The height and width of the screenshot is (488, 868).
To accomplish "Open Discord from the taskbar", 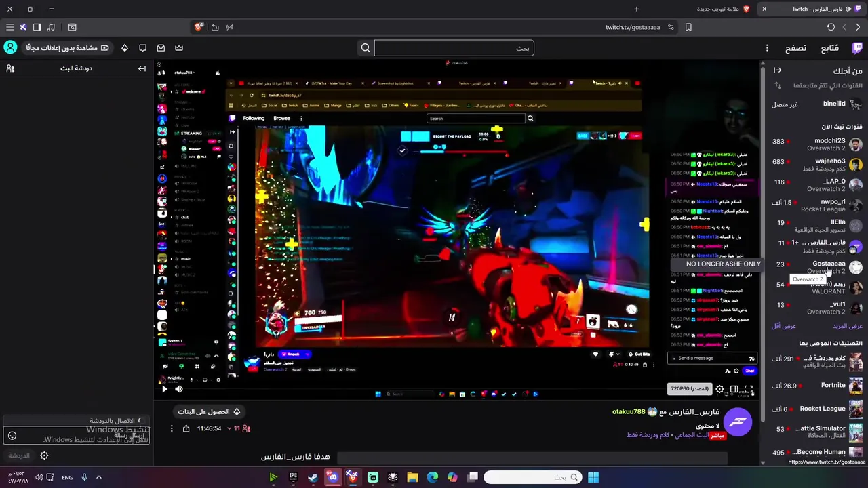I will click(332, 477).
